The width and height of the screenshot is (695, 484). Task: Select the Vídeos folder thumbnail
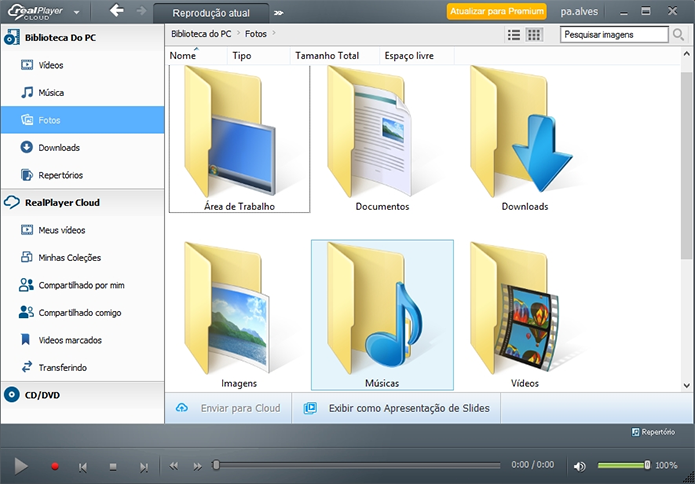pyautogui.click(x=525, y=315)
